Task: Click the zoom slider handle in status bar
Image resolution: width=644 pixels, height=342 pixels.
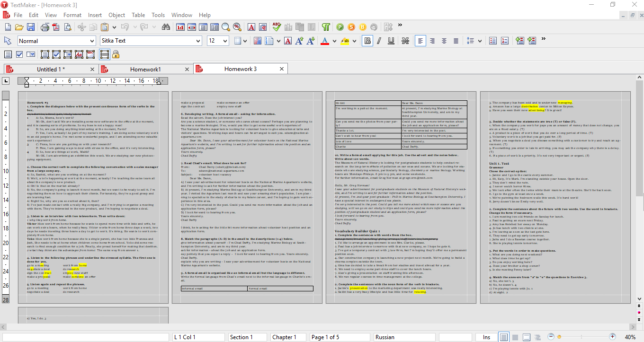Action: 559,337
